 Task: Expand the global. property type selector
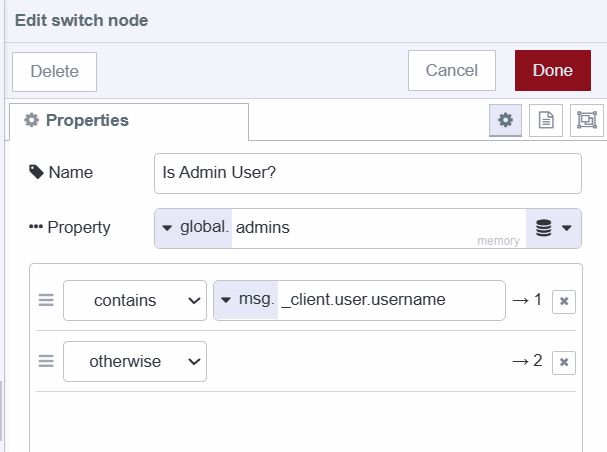[x=194, y=228]
